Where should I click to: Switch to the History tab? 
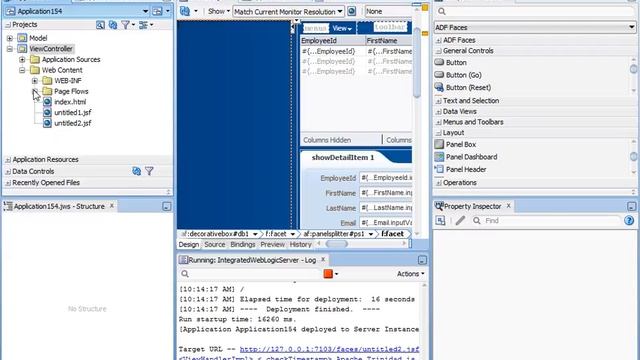(x=300, y=244)
